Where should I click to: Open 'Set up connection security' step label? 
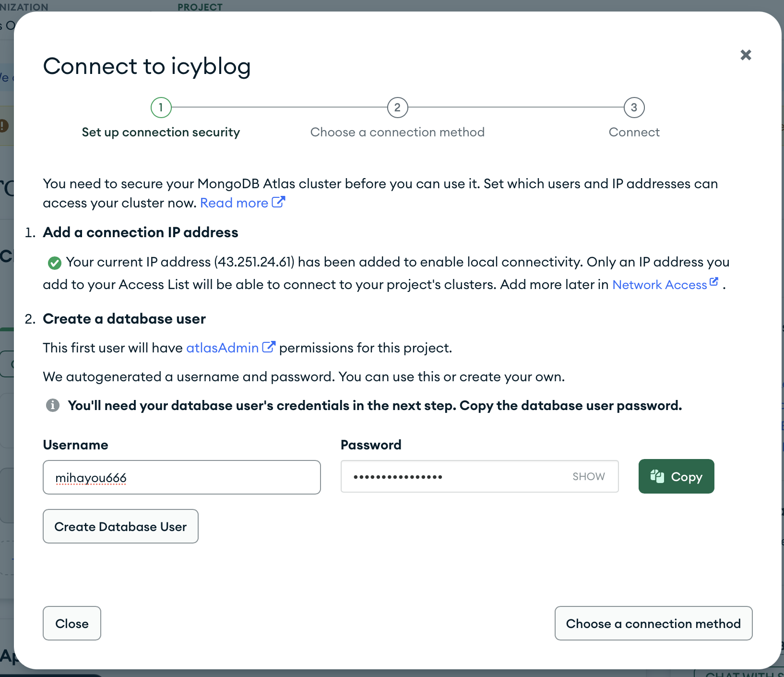(x=161, y=132)
